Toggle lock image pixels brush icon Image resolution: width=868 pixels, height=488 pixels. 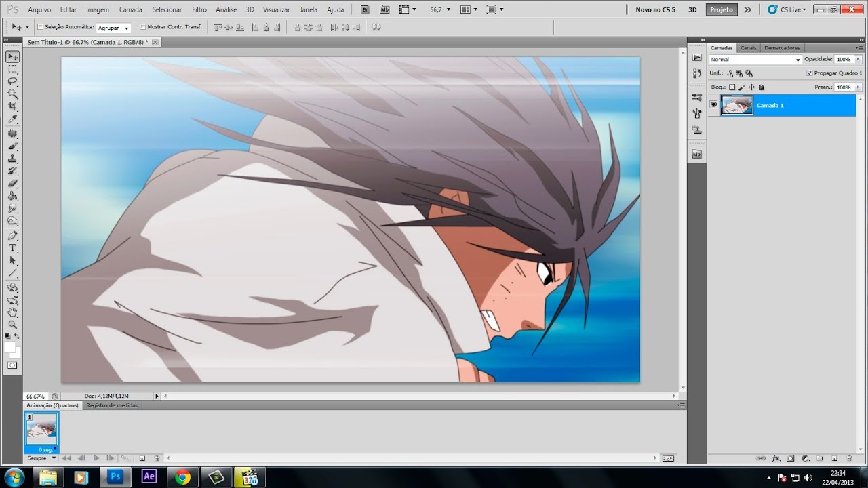click(742, 87)
